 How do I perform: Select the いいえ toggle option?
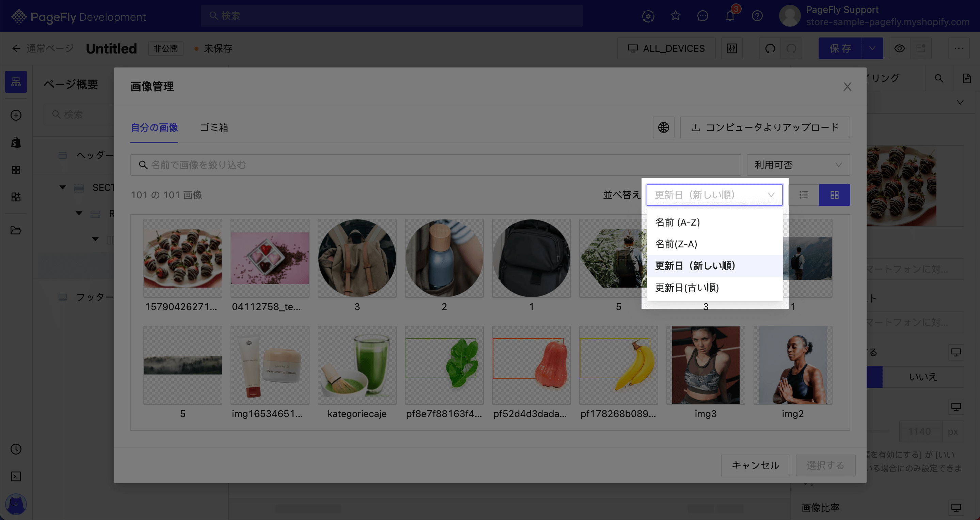(x=923, y=377)
